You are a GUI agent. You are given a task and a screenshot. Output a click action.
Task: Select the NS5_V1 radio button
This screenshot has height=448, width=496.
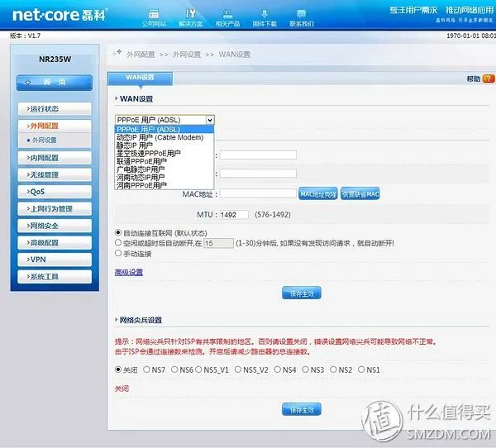pyautogui.click(x=198, y=369)
